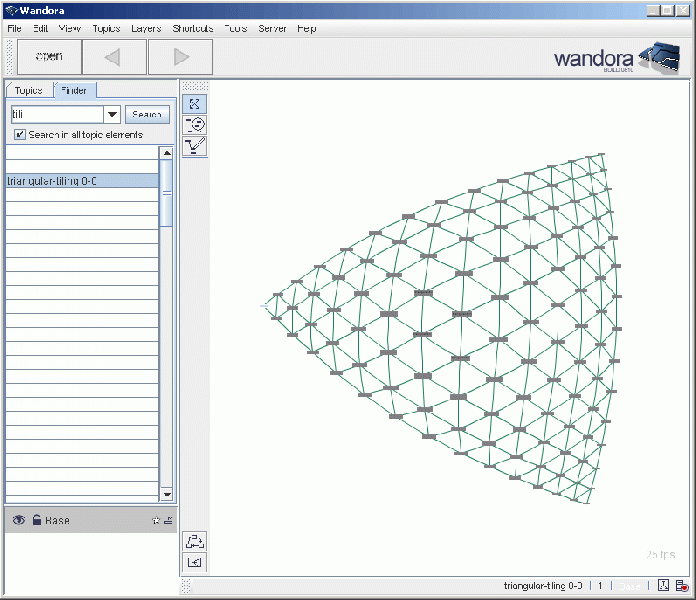
Task: Click the lowest graph toolbar icon
Action: click(x=195, y=562)
